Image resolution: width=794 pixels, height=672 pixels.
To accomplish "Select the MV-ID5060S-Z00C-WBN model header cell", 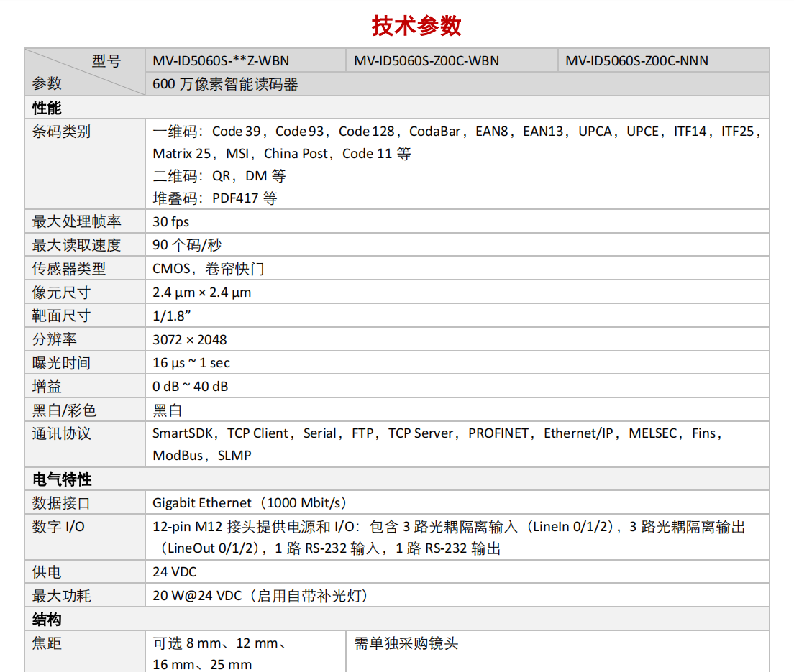I will click(426, 61).
